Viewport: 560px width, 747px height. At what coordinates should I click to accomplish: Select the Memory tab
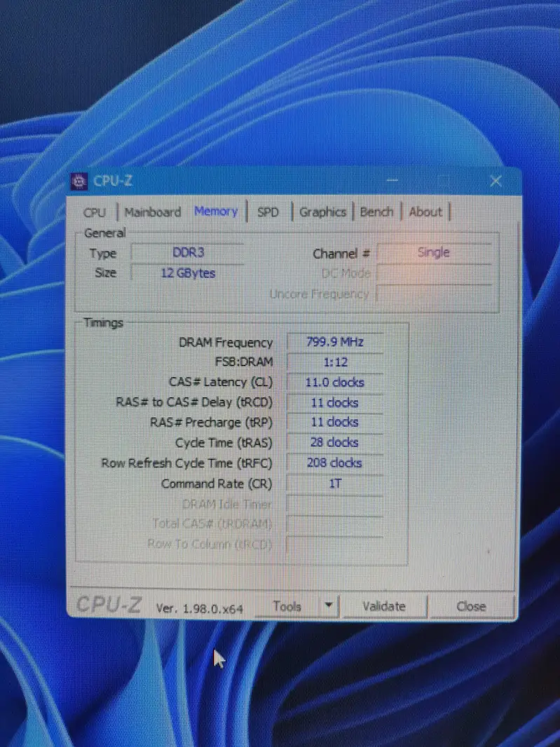pyautogui.click(x=216, y=211)
